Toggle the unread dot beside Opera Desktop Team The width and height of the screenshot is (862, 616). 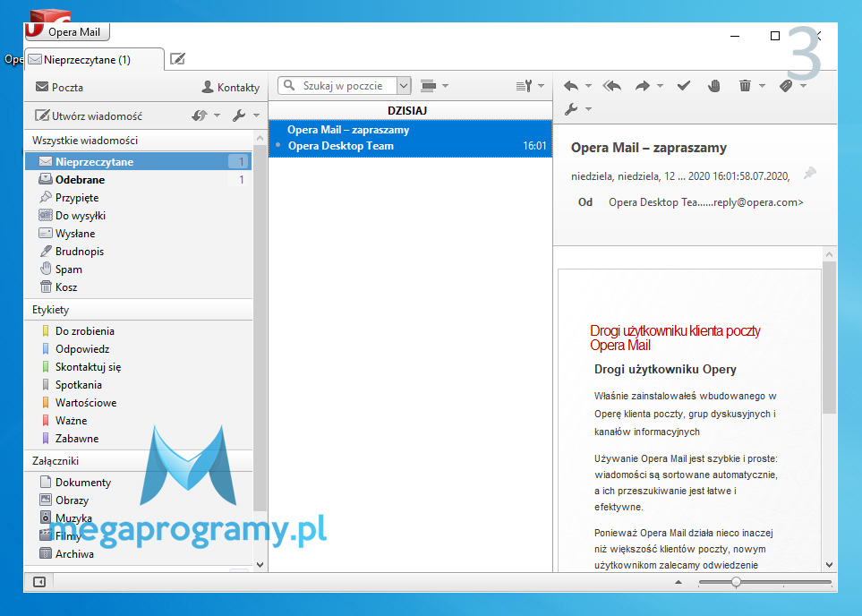[277, 145]
